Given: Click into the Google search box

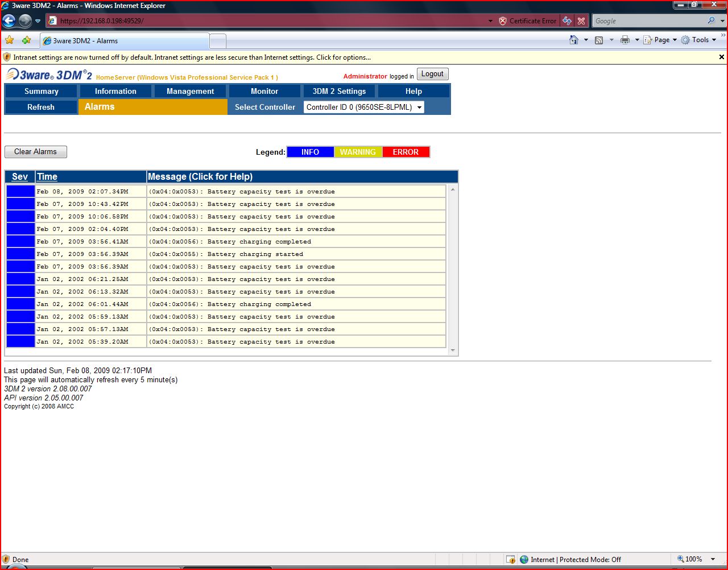Looking at the screenshot, I should (648, 21).
